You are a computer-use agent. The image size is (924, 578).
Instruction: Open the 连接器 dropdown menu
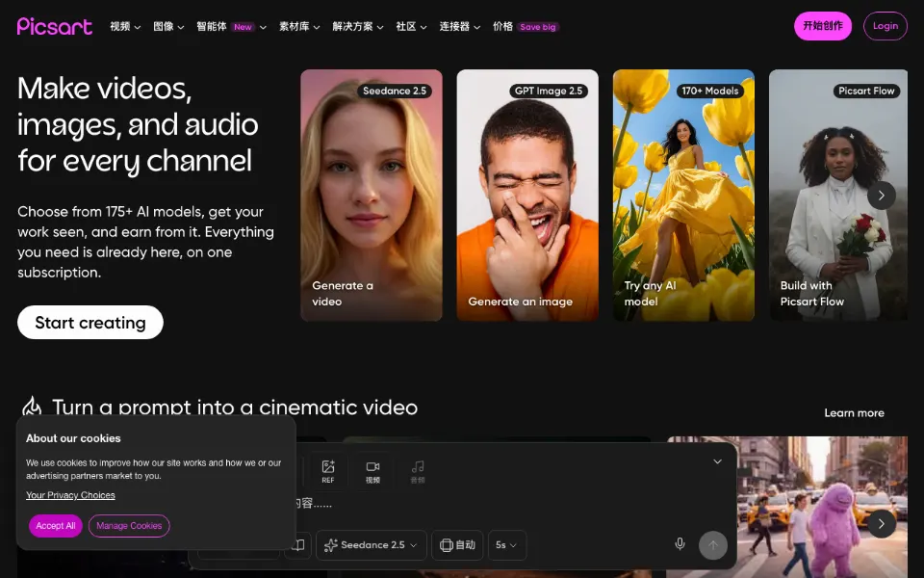tap(460, 27)
